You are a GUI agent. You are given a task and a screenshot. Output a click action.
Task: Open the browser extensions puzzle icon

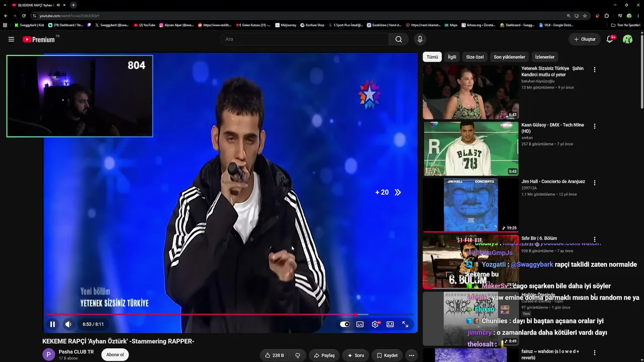606,16
